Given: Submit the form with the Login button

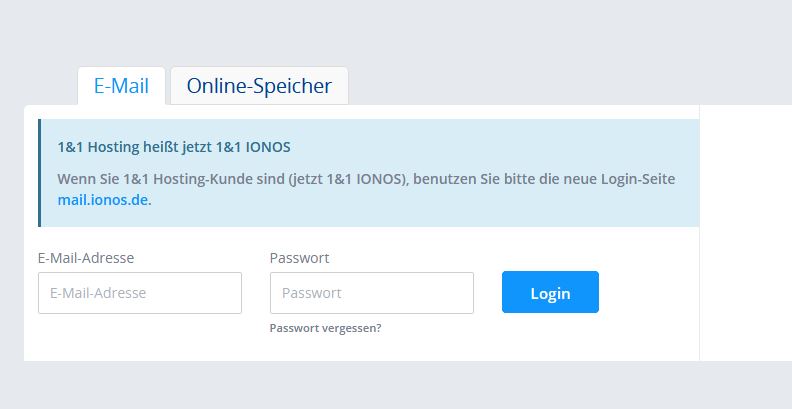Looking at the screenshot, I should point(550,292).
